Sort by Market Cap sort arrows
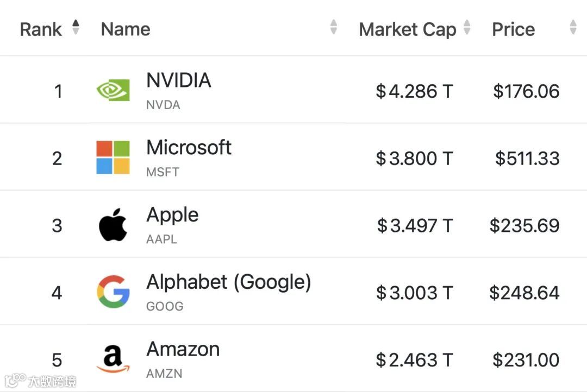The width and height of the screenshot is (587, 392). tap(466, 28)
